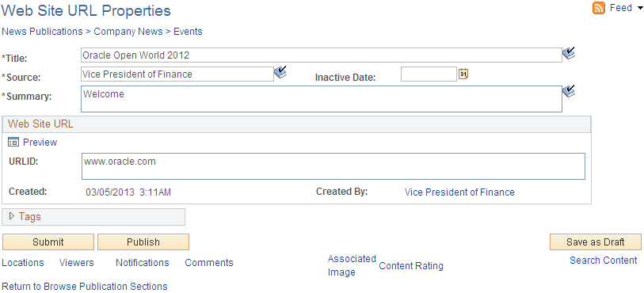Click the Submit button

(48, 242)
